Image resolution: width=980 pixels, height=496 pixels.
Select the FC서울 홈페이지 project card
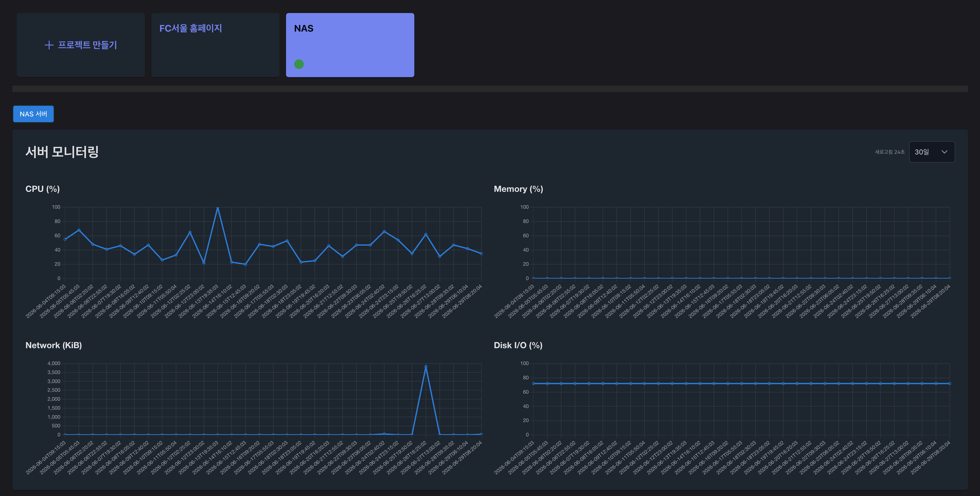tap(215, 45)
